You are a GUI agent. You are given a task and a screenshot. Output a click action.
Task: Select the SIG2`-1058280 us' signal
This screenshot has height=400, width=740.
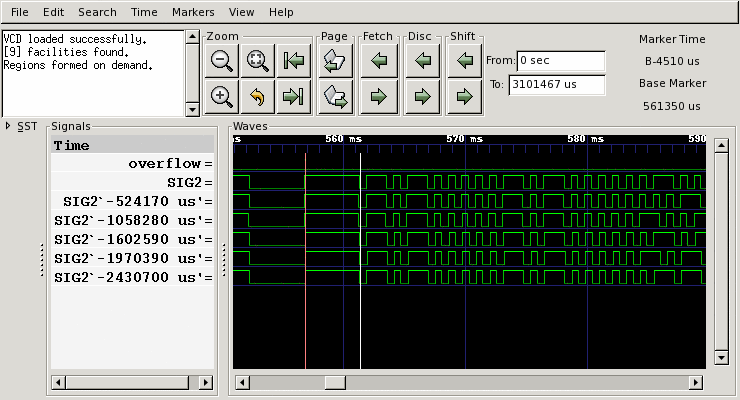pos(132,220)
